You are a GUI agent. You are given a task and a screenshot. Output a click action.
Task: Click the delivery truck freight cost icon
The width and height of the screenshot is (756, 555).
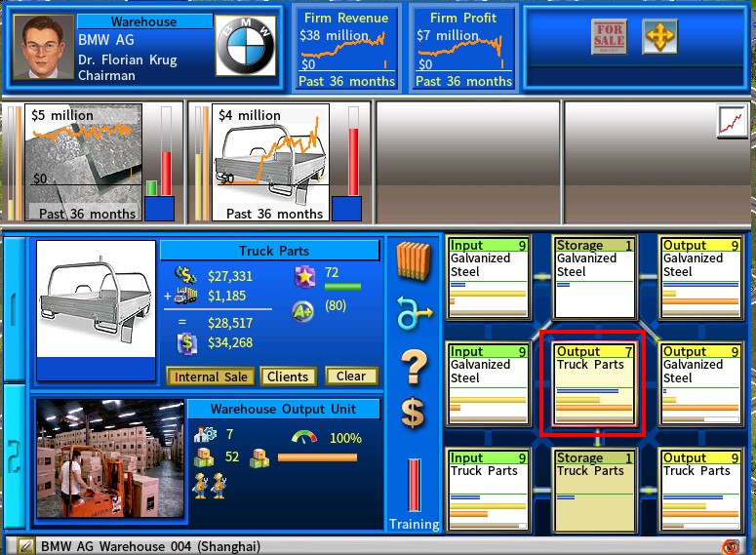(185, 296)
